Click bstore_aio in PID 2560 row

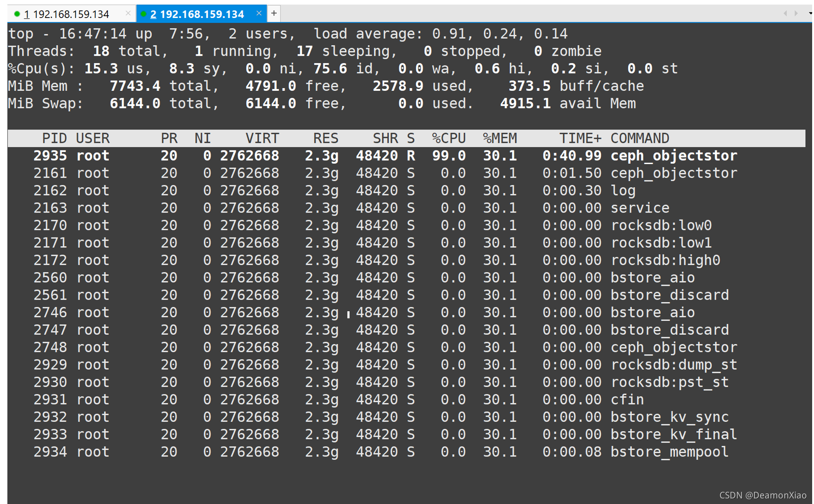(x=653, y=278)
